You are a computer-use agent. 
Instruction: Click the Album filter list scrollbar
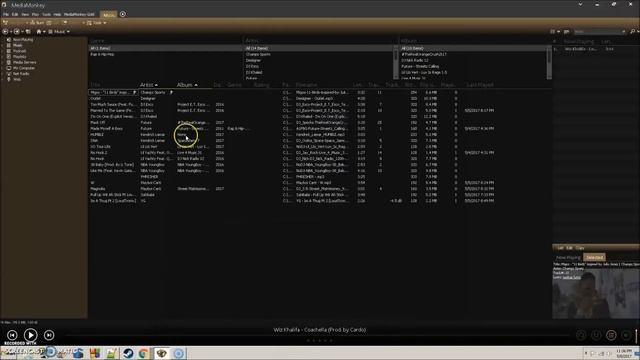[x=549, y=62]
